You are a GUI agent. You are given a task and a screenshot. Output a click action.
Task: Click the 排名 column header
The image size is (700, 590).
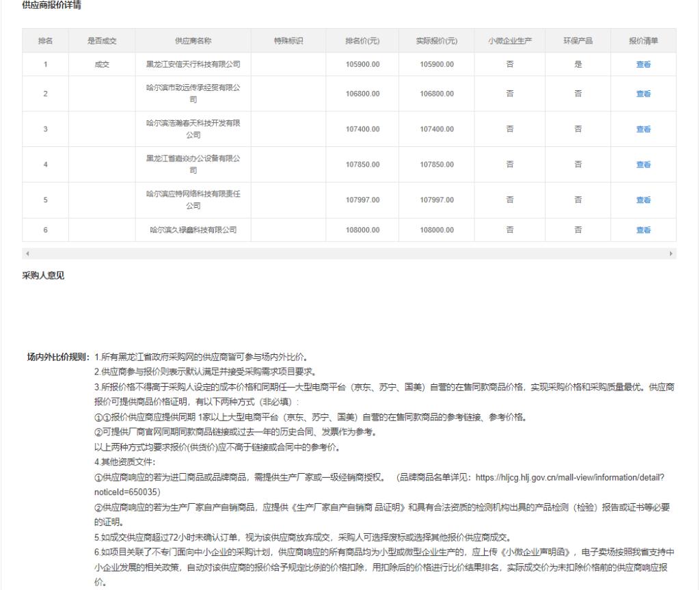(x=45, y=41)
